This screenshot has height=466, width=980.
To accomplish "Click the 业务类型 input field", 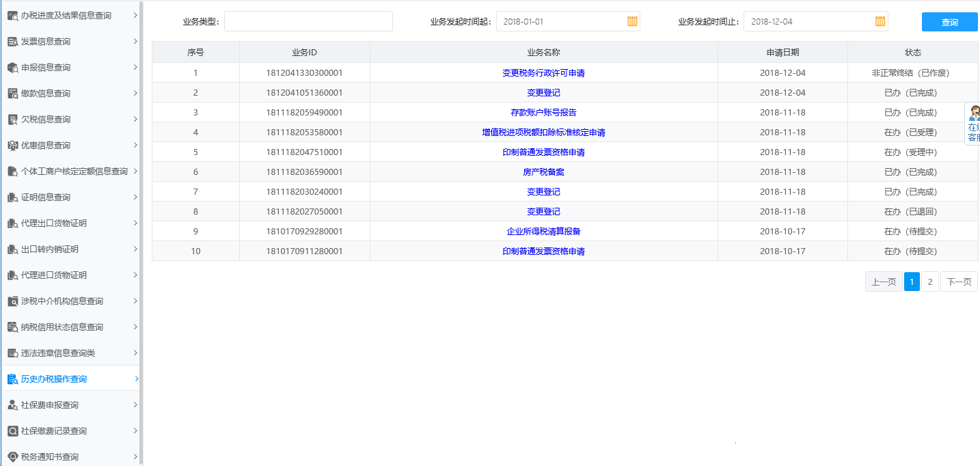I will coord(308,21).
